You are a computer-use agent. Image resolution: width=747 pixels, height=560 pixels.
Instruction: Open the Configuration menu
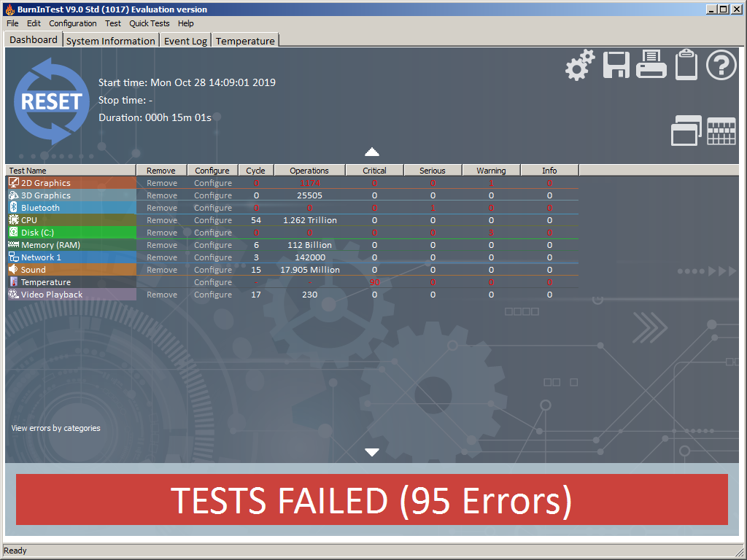(73, 23)
